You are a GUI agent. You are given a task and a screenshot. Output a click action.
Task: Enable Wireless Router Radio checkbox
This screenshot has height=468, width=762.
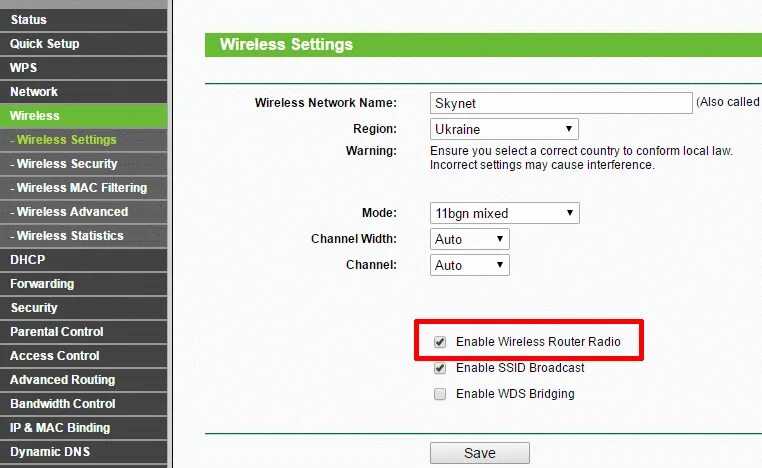[440, 342]
